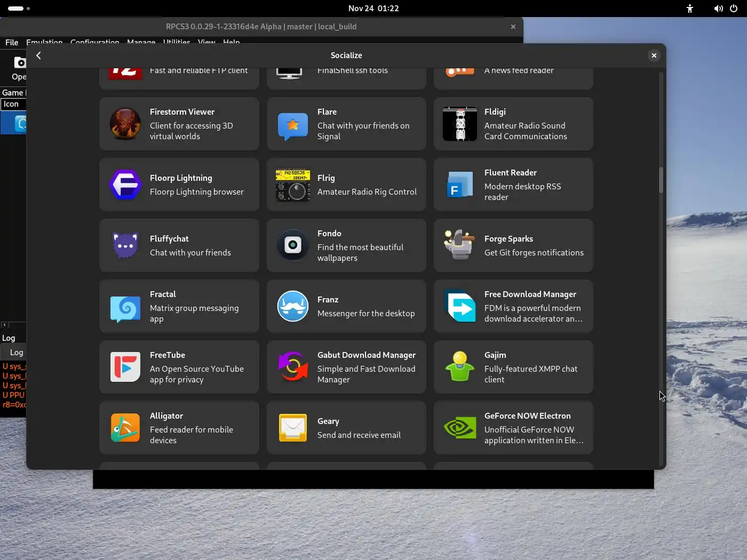
Task: Open Floorp Lightning browser entry
Action: pos(179,185)
